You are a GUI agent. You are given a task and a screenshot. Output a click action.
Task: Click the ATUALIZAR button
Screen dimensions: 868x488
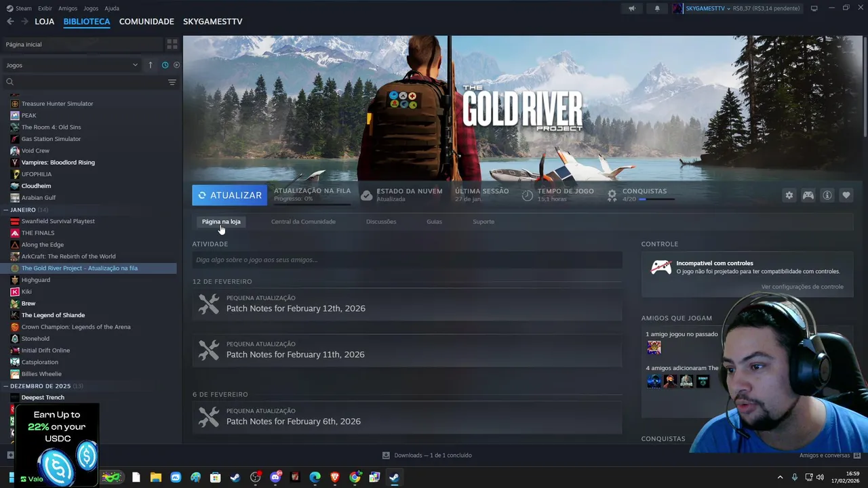pos(229,195)
